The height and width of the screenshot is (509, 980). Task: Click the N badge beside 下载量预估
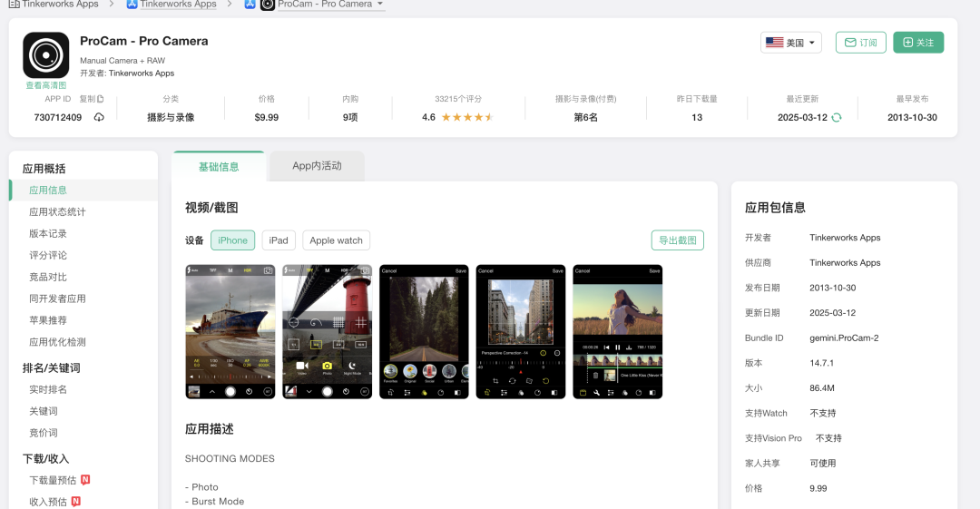tap(85, 480)
